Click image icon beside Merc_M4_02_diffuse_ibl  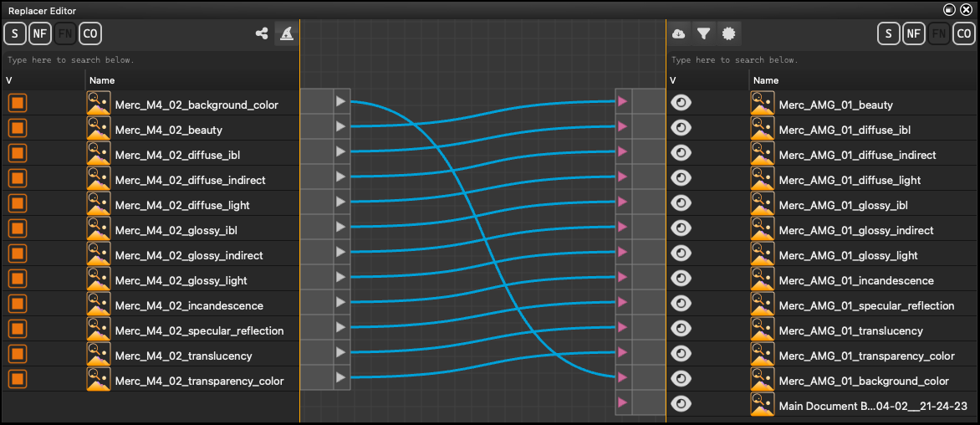pyautogui.click(x=98, y=154)
